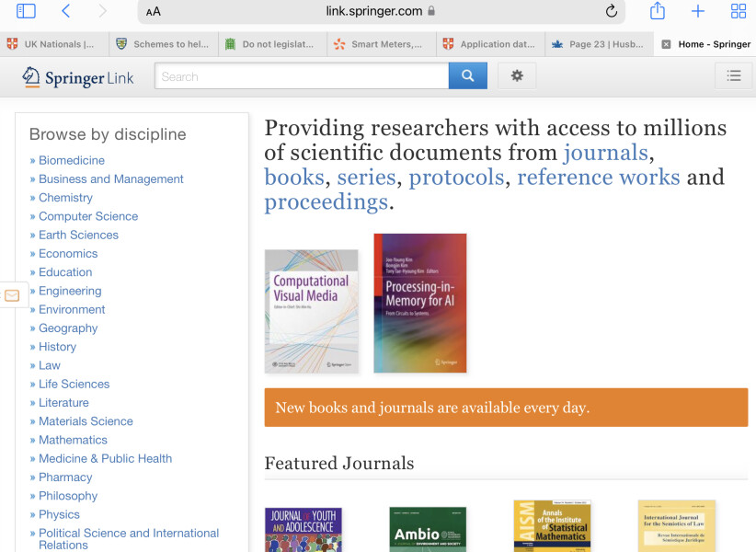Click the SpringerLink logo
Viewport: 756px width, 552px height.
(77, 77)
